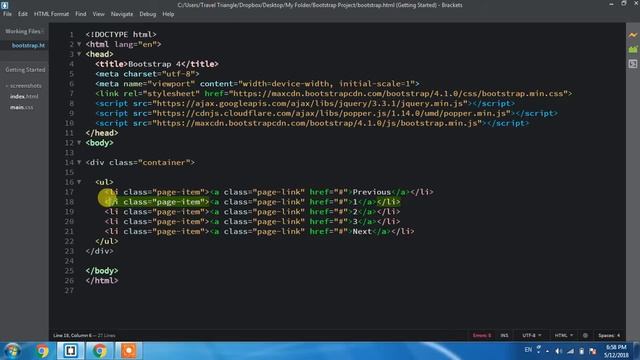Open the orange recorder taskbar icon
Viewport: 640px width, 360px height.
point(128,351)
